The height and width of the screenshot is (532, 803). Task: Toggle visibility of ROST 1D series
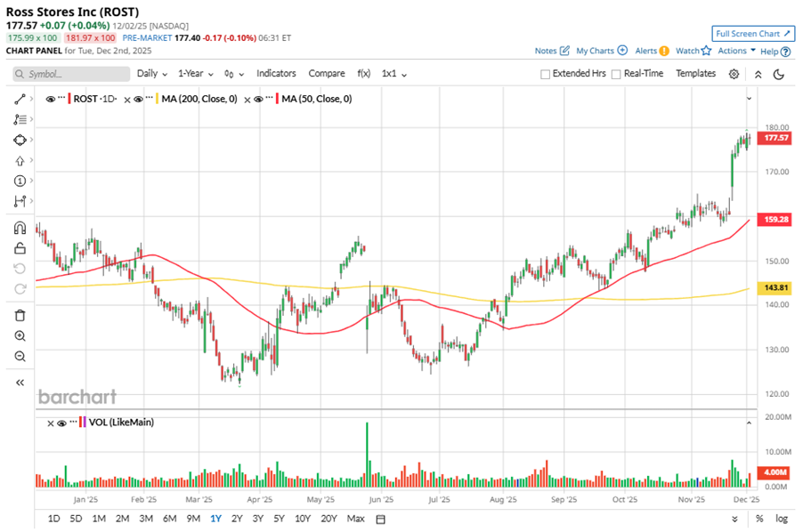50,100
